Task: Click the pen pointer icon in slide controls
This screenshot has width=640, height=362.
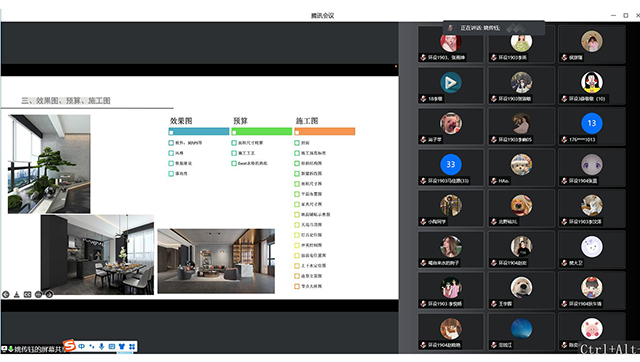Action: [17, 294]
